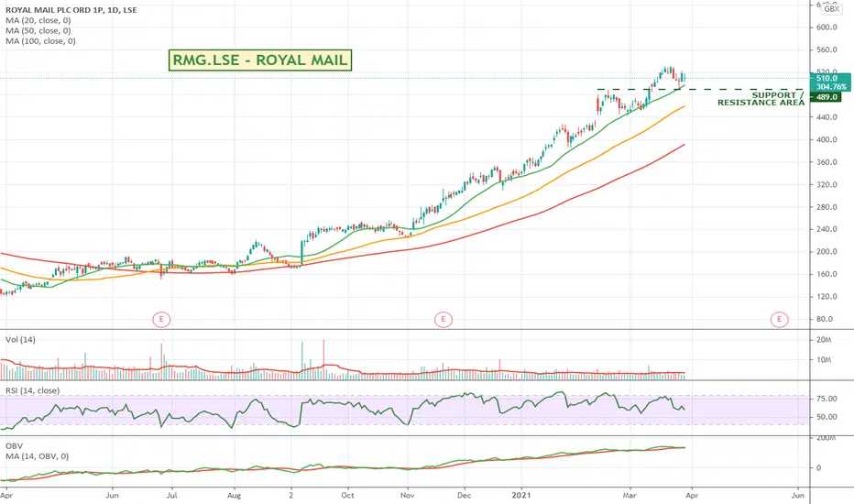Image resolution: width=854 pixels, height=504 pixels.
Task: Click the 75.00 RSI scale label
Action: click(x=827, y=399)
